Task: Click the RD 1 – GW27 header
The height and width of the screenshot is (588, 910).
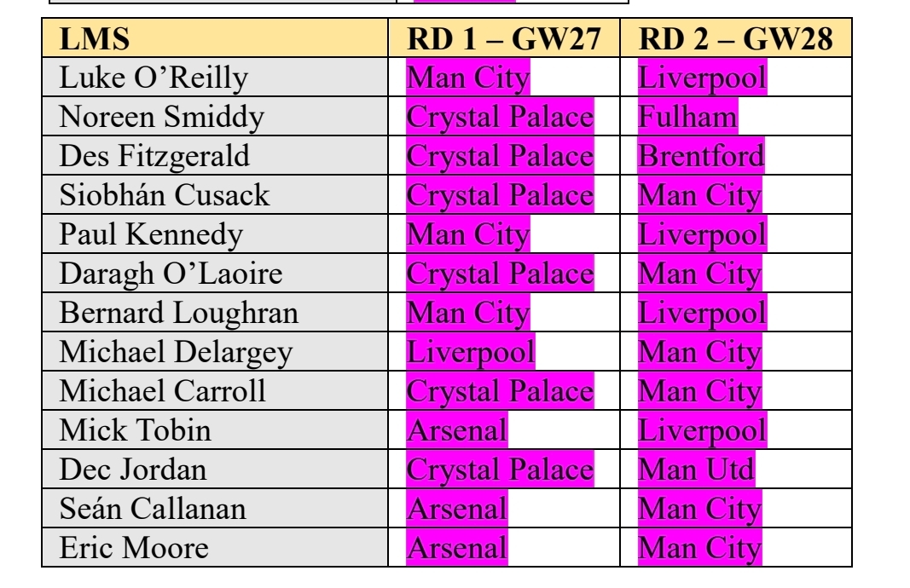Action: tap(505, 39)
